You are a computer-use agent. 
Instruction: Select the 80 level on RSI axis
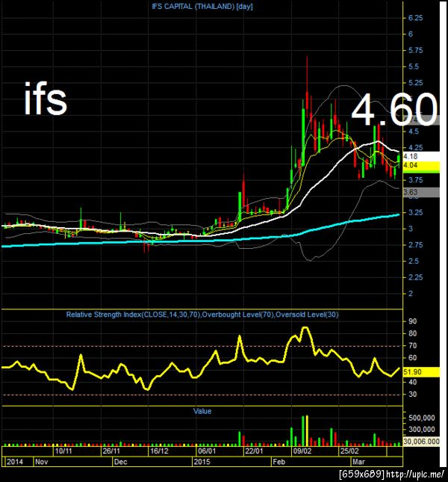(x=413, y=333)
